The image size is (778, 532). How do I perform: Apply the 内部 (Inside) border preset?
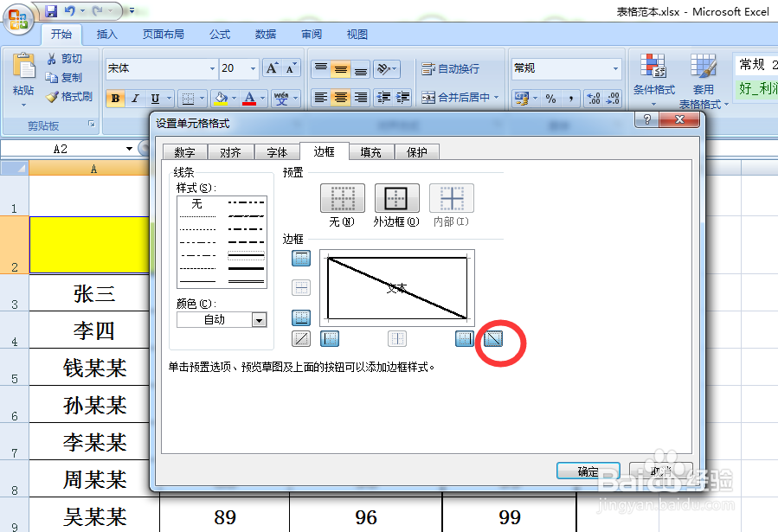pyautogui.click(x=451, y=197)
